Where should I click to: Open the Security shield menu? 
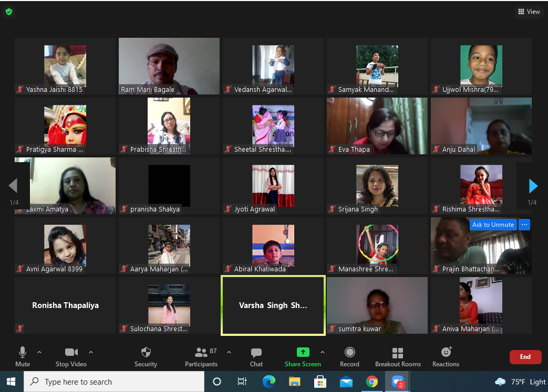[146, 357]
